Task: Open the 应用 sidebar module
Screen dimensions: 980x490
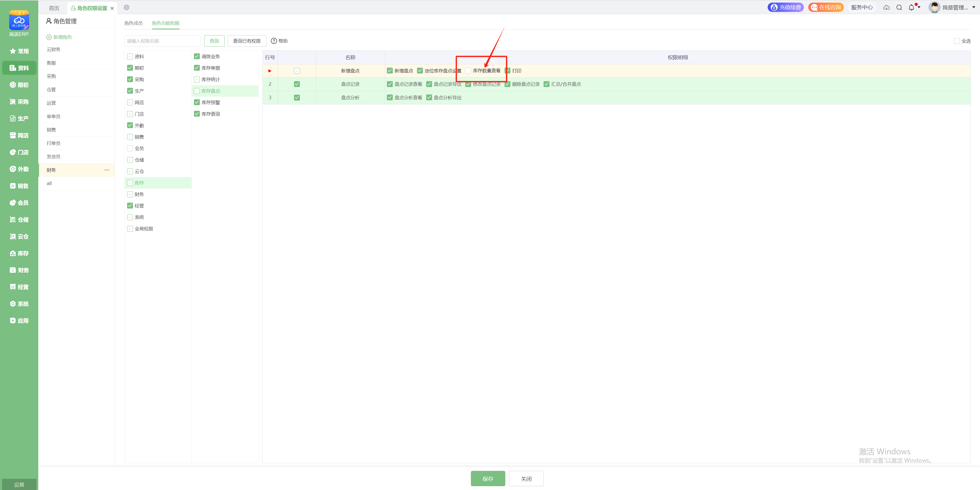Action: pos(19,321)
